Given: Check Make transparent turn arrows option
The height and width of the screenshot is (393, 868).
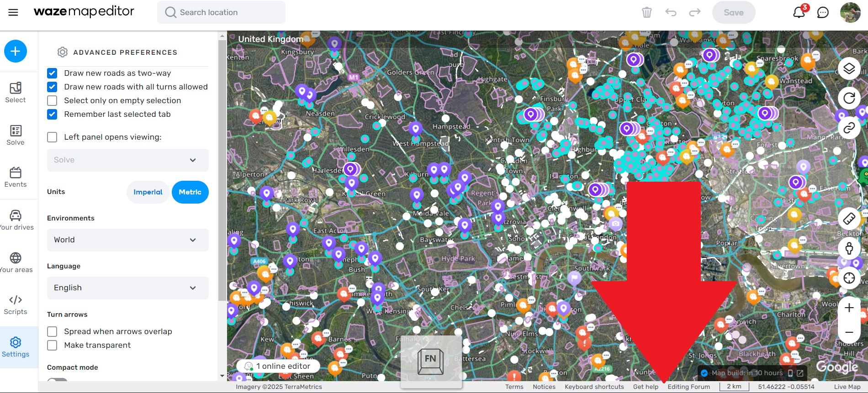Looking at the screenshot, I should 53,345.
